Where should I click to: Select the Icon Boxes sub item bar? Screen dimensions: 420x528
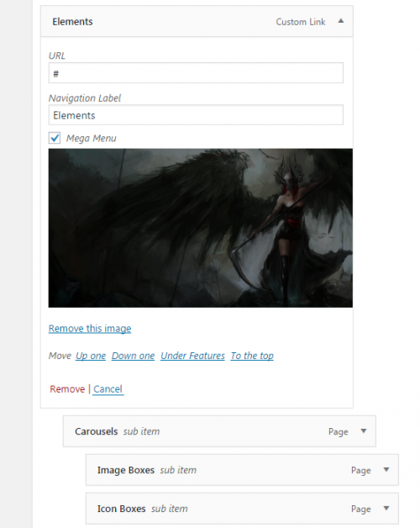click(242, 509)
